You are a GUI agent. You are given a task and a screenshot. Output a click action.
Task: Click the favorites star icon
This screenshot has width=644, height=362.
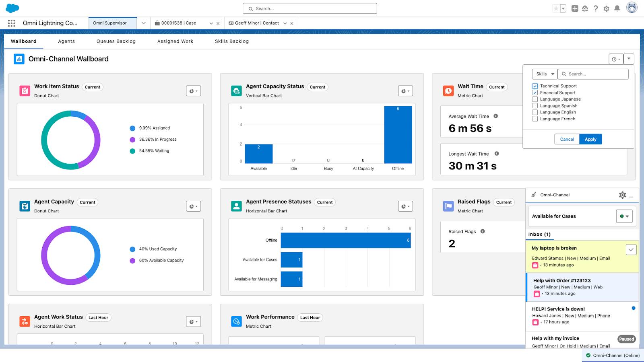tap(556, 8)
